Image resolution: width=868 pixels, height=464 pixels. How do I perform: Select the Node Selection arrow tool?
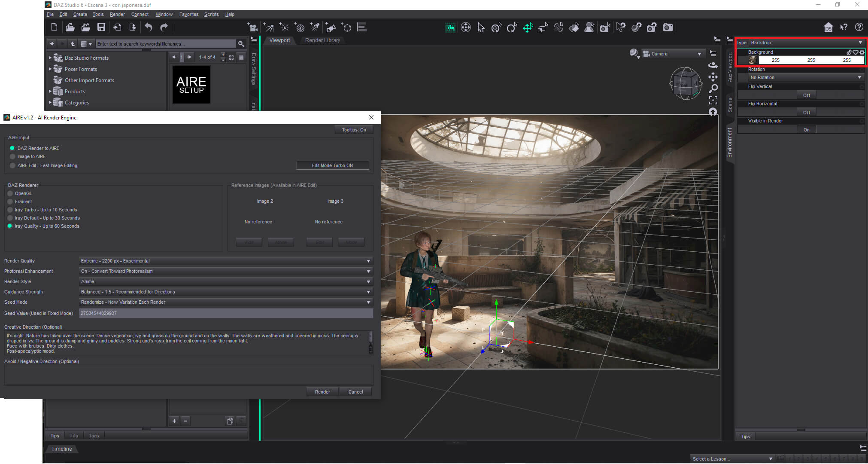pos(481,27)
